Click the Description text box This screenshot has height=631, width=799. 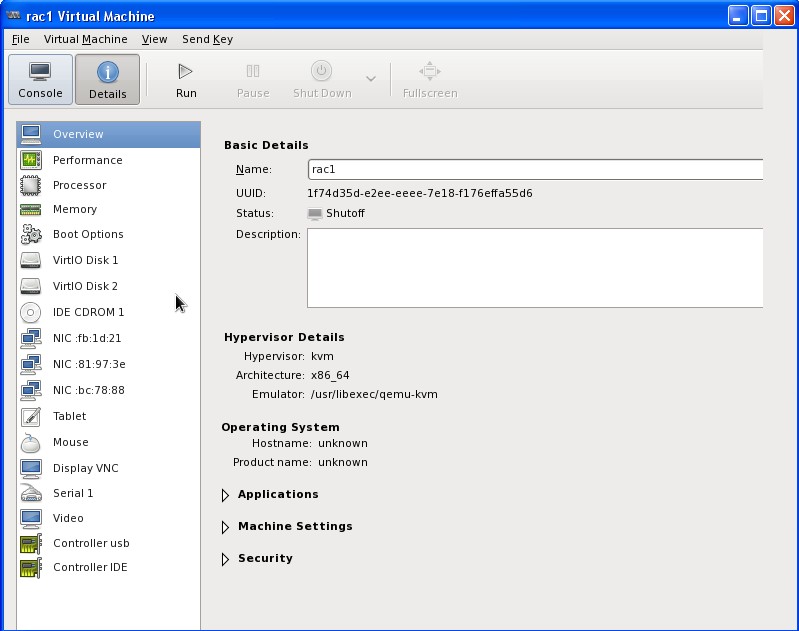(x=534, y=267)
